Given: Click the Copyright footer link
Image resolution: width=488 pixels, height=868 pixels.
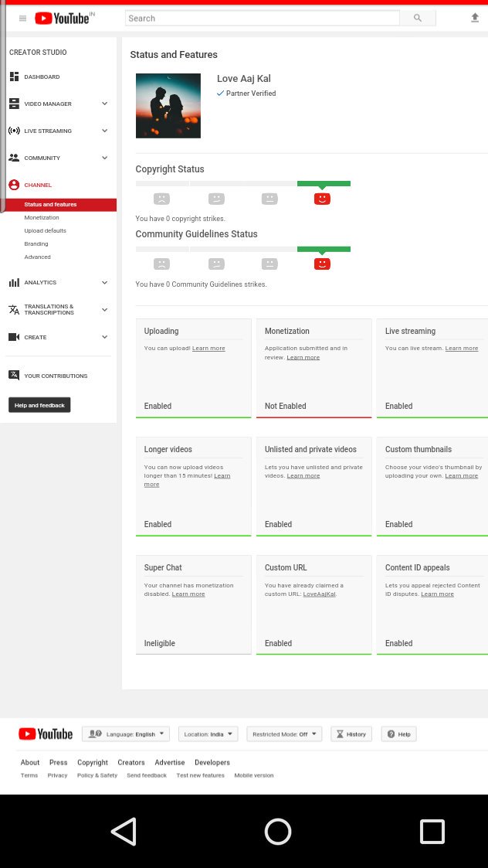Looking at the screenshot, I should 93,762.
